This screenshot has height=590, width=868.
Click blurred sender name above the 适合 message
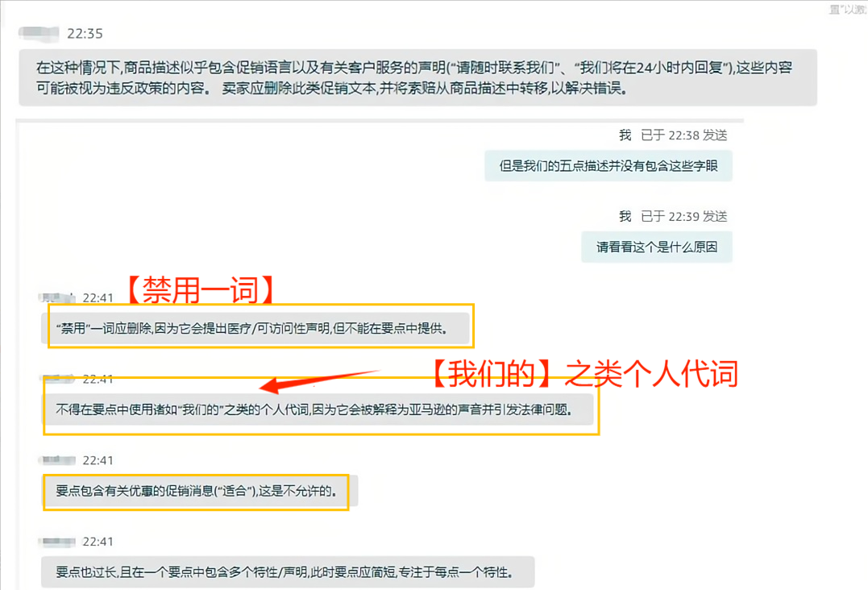tap(57, 460)
